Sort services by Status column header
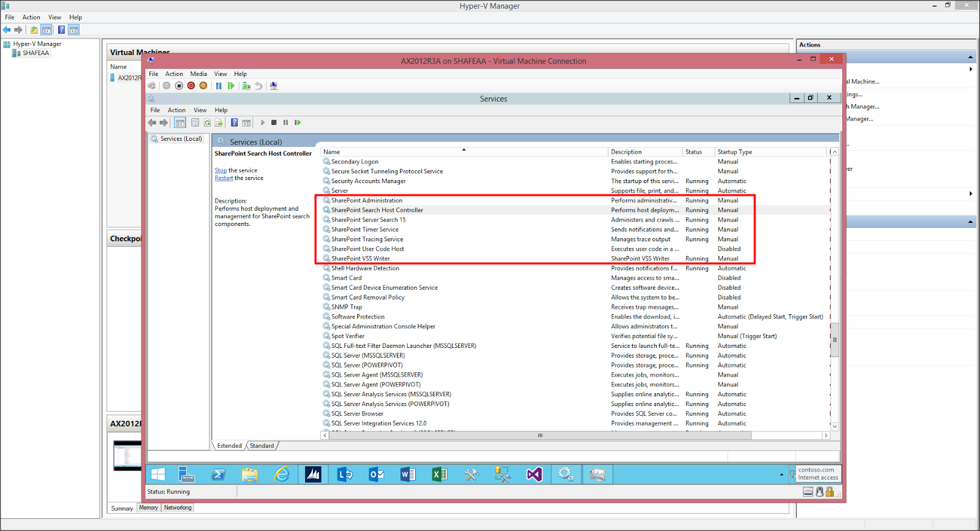The width and height of the screenshot is (980, 531). coord(699,152)
